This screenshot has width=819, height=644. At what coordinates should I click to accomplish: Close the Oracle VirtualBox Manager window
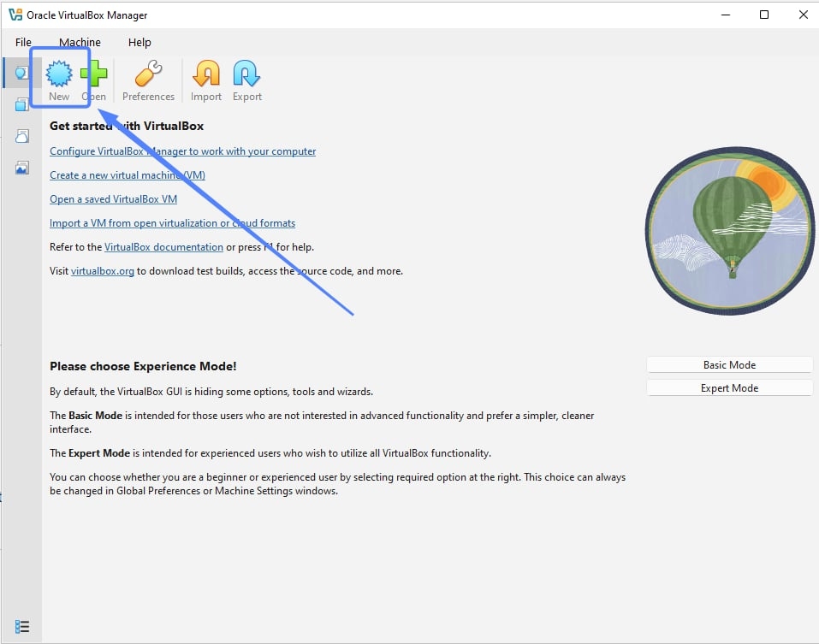tap(804, 15)
